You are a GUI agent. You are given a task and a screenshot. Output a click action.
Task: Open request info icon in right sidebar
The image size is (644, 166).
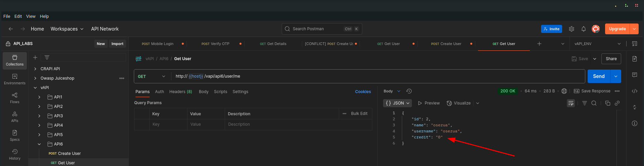(x=635, y=123)
